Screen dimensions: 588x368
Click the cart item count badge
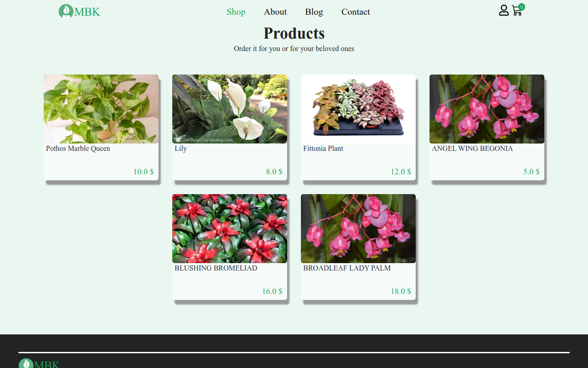521,7
